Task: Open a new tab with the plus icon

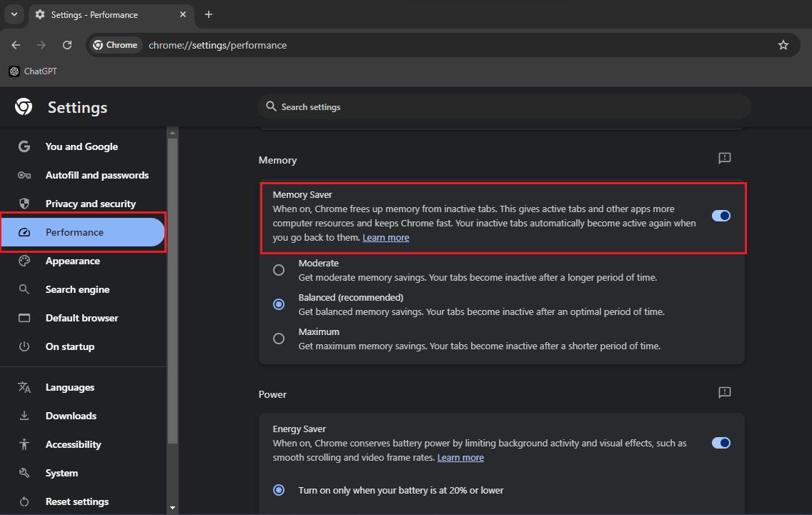Action: pos(209,14)
